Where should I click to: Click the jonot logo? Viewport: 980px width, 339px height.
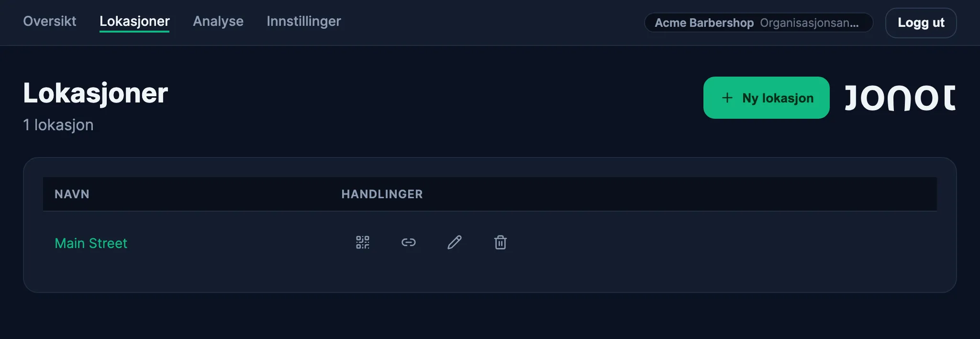(x=900, y=98)
